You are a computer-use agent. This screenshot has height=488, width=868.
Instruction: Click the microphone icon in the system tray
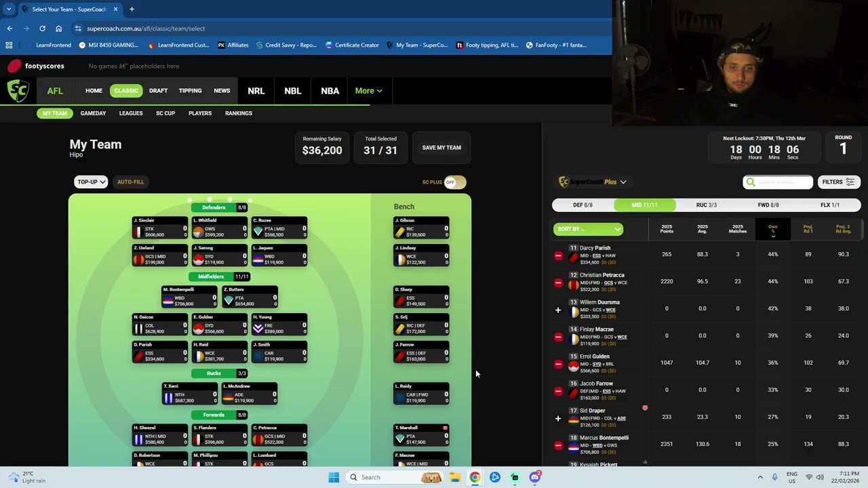pyautogui.click(x=775, y=477)
